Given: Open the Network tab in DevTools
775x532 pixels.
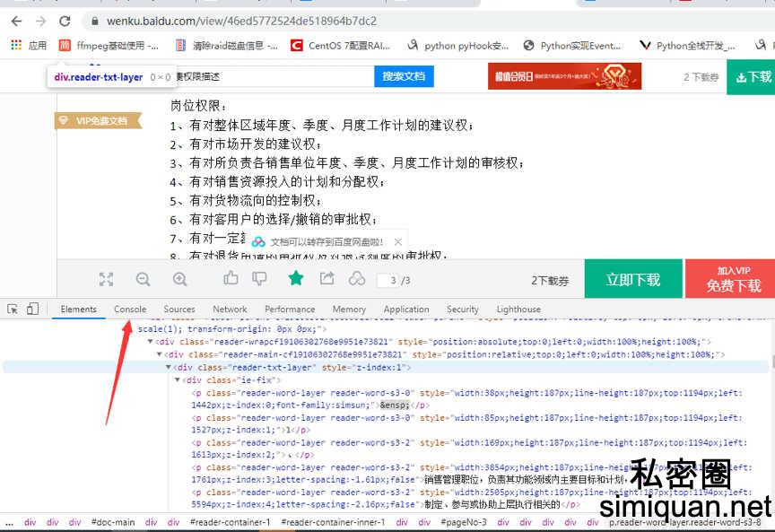Looking at the screenshot, I should click(x=230, y=309).
